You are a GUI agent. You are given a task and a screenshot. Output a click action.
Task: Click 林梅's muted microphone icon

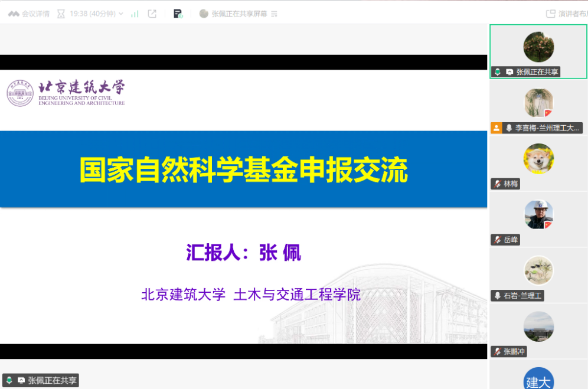point(497,184)
